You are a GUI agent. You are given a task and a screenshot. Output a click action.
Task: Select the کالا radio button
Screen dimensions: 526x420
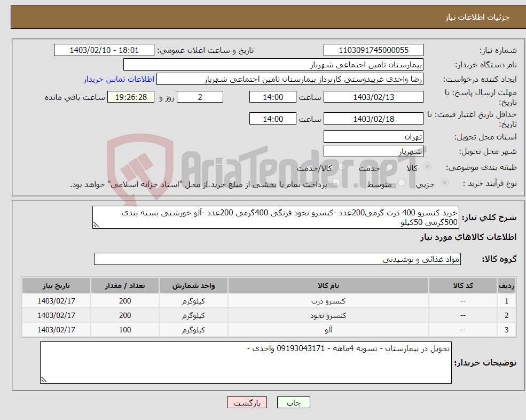tap(427, 167)
